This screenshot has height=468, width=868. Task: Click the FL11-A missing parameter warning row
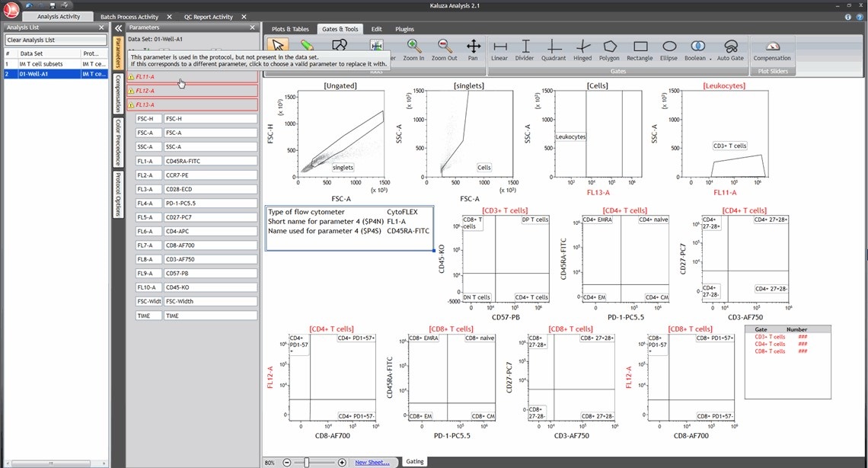(x=193, y=77)
